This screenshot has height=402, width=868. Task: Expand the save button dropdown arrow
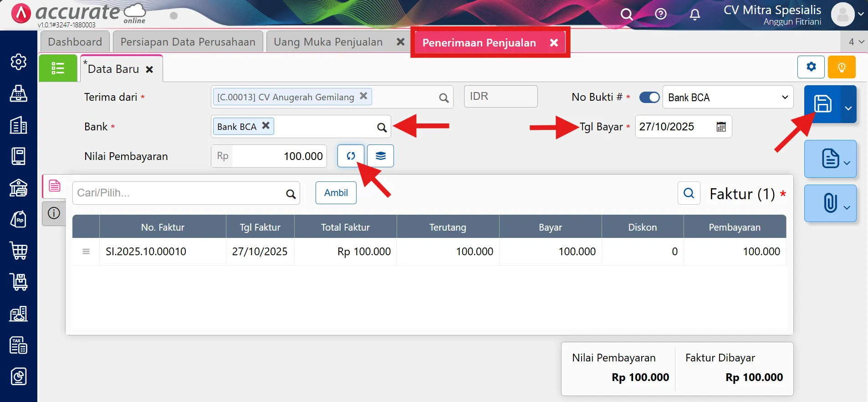coord(848,108)
